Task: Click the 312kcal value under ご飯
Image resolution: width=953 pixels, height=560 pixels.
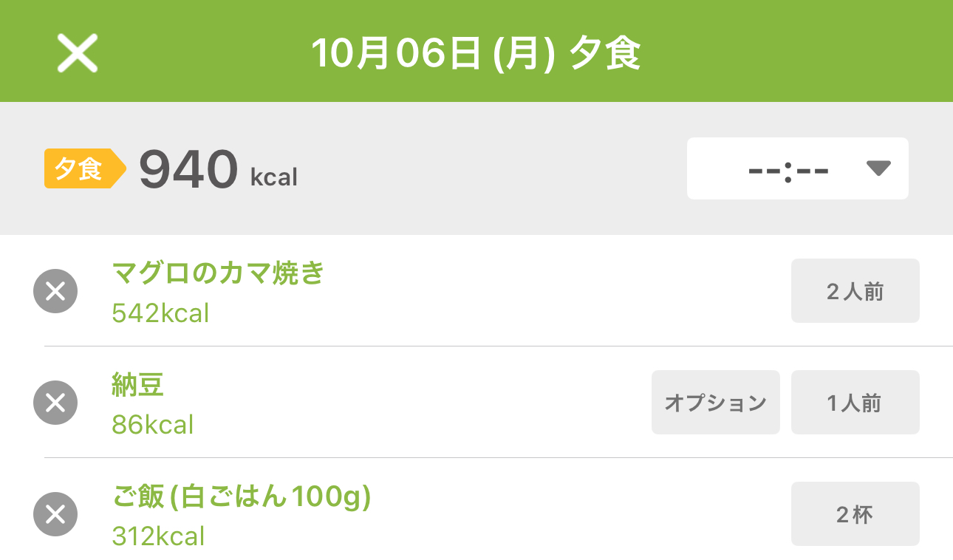Action: 158,536
